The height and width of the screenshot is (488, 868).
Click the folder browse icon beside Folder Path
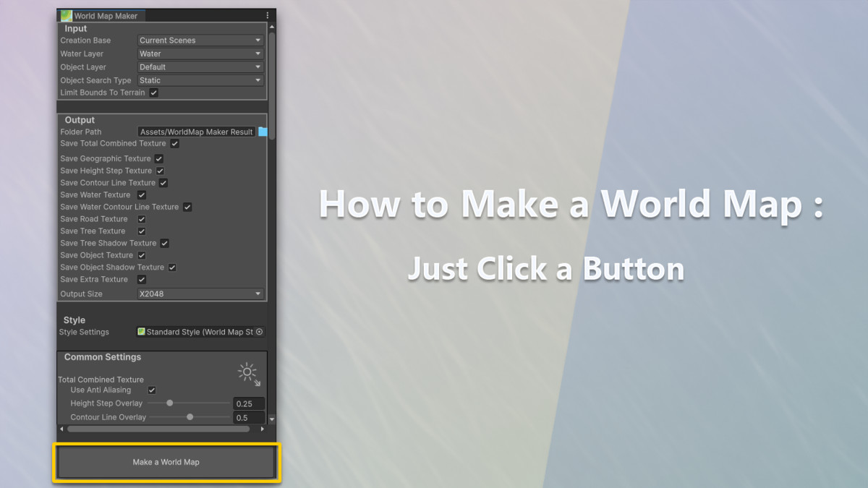click(263, 132)
